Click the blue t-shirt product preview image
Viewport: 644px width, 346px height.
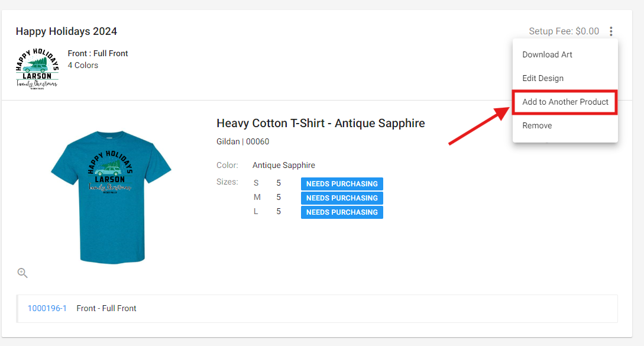pyautogui.click(x=111, y=196)
